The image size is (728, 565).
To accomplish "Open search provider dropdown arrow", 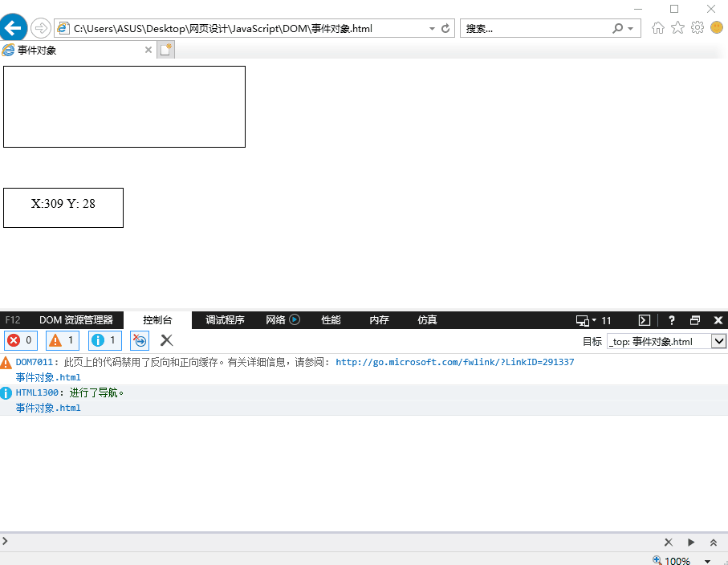I will click(631, 28).
